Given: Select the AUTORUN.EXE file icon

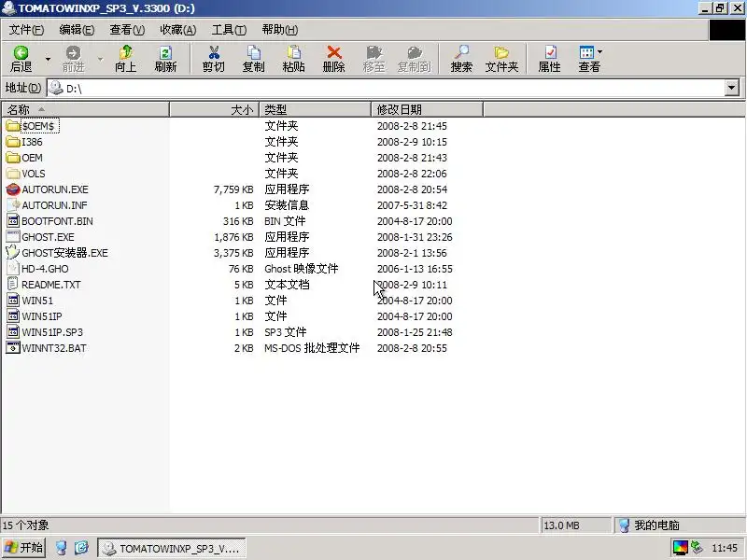Looking at the screenshot, I should 13,189.
